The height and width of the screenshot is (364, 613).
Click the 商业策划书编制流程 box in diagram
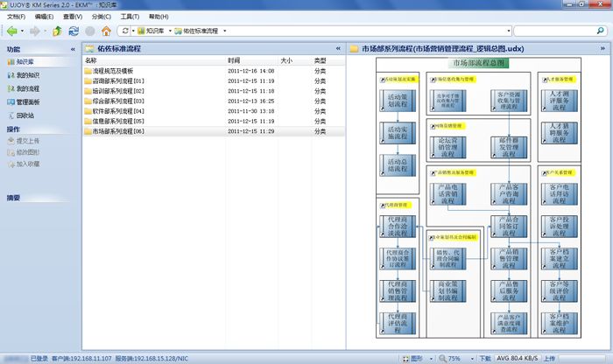[448, 291]
